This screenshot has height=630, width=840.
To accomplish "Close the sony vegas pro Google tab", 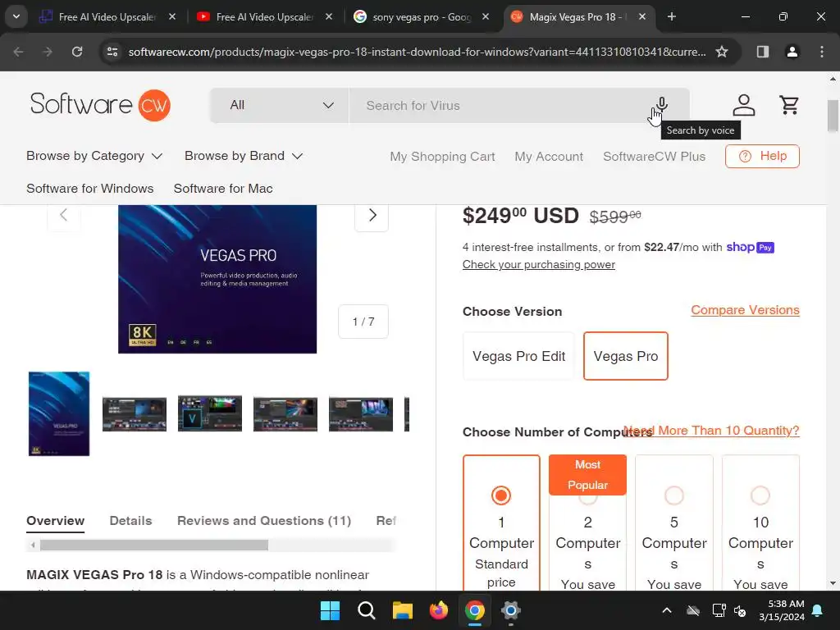I will point(486,16).
